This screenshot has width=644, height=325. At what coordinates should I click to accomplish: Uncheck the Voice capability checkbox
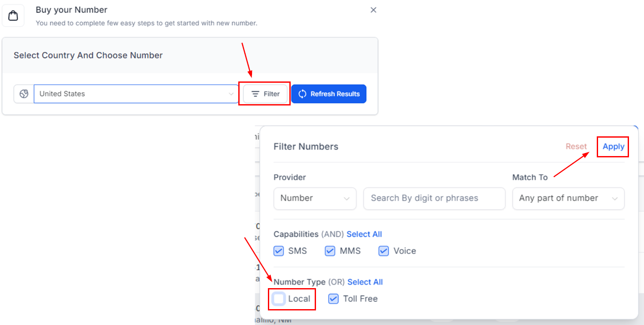[383, 251]
